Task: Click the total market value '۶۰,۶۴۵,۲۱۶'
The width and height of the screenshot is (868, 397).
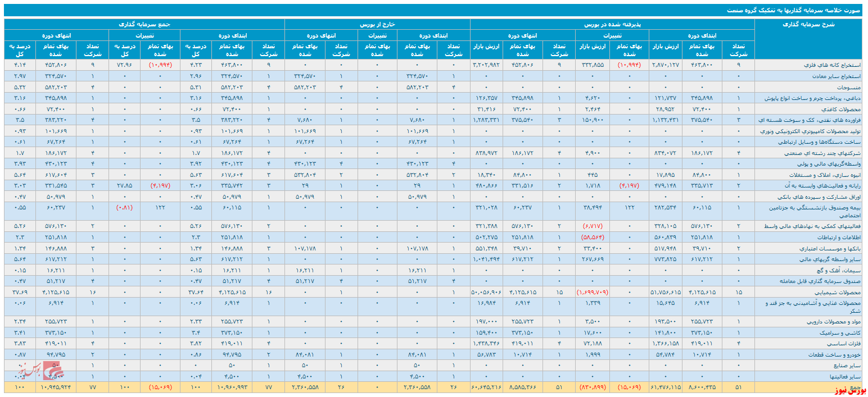Action: 487,387
